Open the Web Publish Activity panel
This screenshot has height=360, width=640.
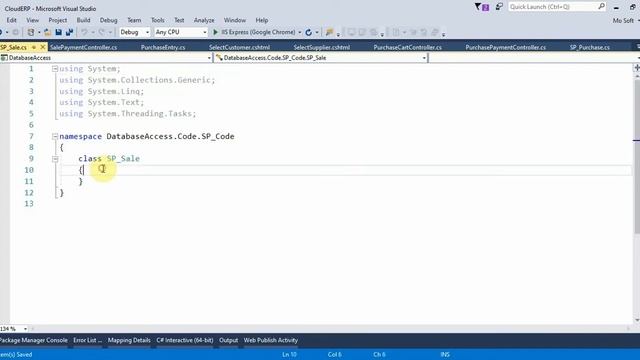tap(271, 340)
